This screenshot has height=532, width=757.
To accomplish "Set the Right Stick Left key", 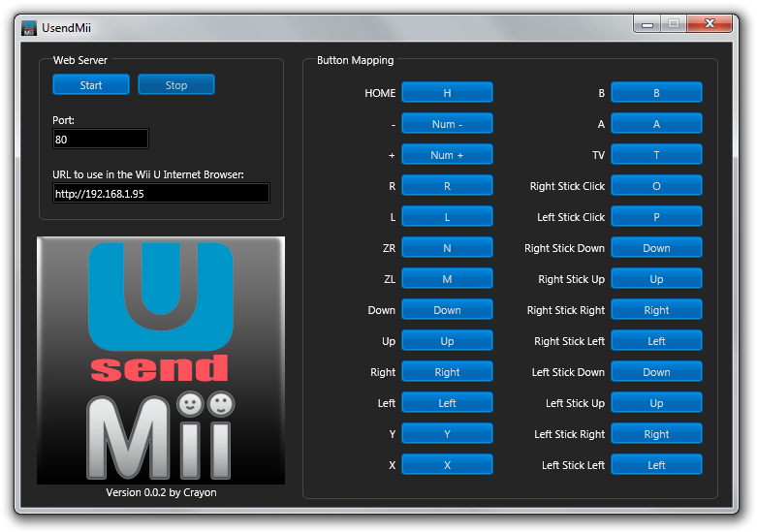I will [x=656, y=341].
